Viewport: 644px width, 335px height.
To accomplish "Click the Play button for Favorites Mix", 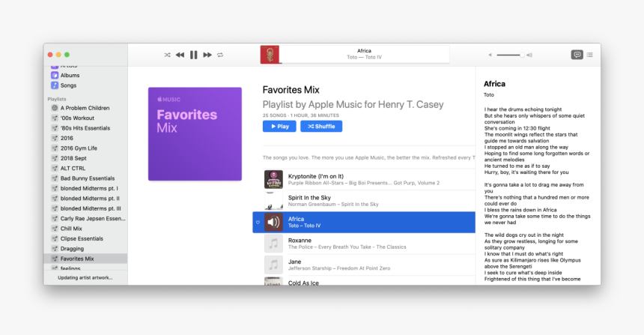I will point(279,126).
